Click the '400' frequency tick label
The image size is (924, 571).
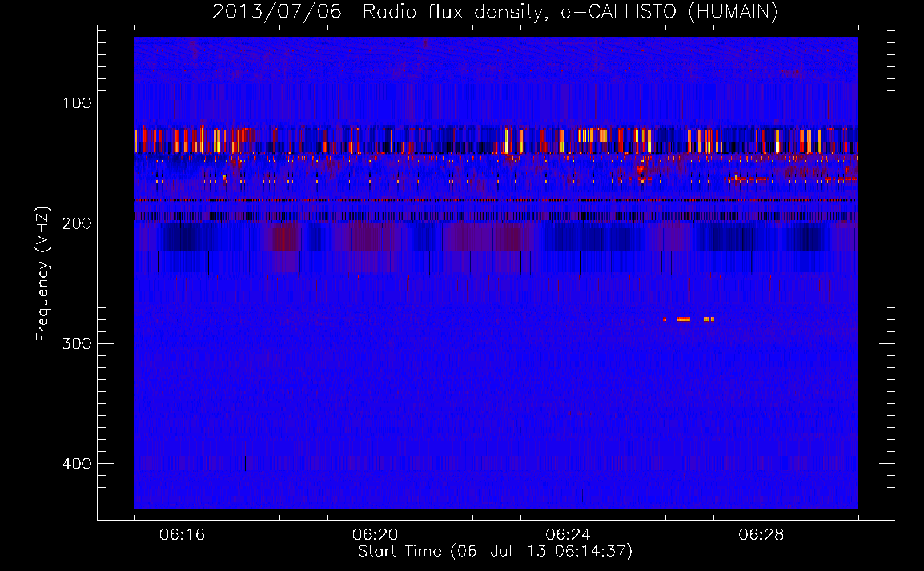pyautogui.click(x=77, y=464)
